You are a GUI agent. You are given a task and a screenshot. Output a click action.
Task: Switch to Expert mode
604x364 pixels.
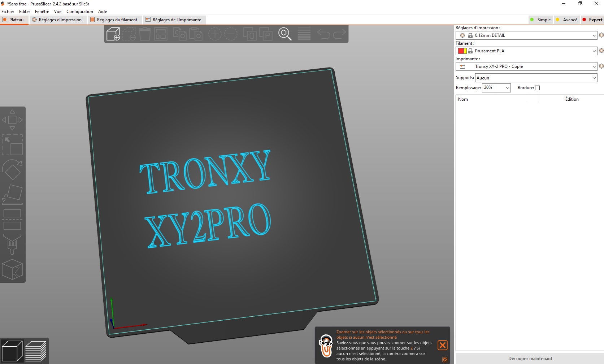(x=592, y=20)
